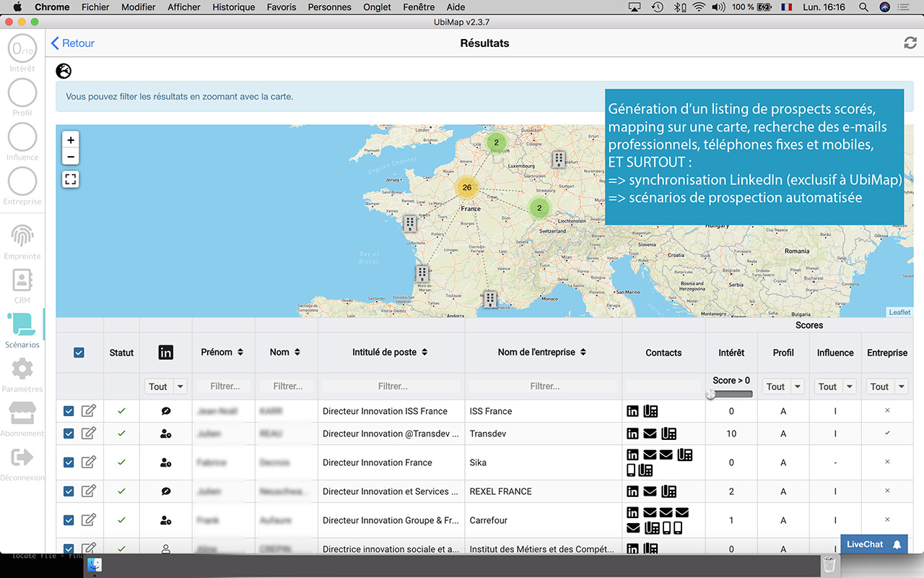Open the Paramètres gear icon
Screen dimensions: 924x578
[x=22, y=369]
